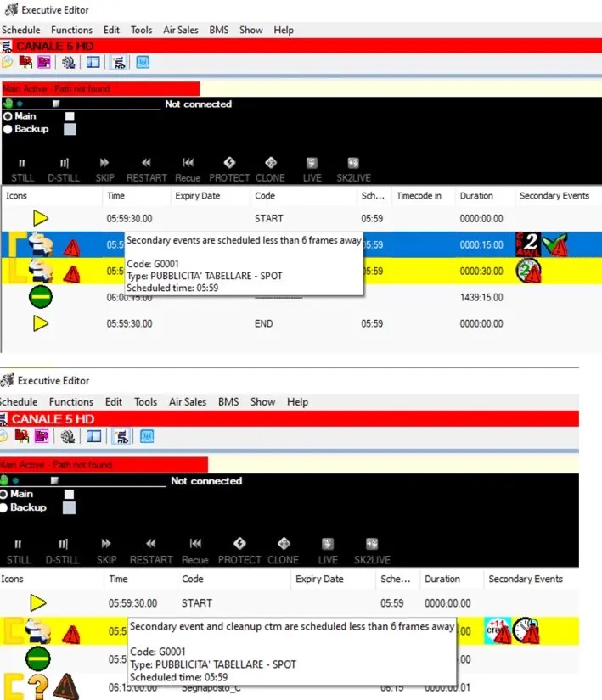
Task: Select the Backup radio button in upper window
Action: click(8, 129)
